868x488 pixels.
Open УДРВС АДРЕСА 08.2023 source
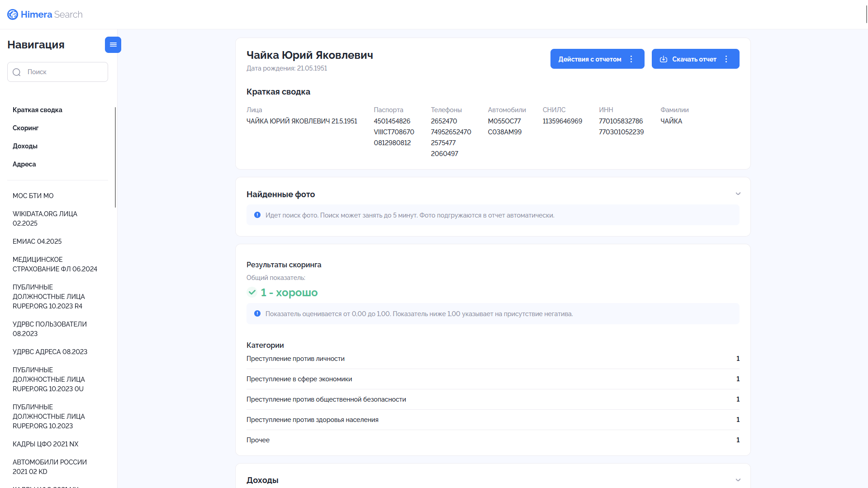50,352
